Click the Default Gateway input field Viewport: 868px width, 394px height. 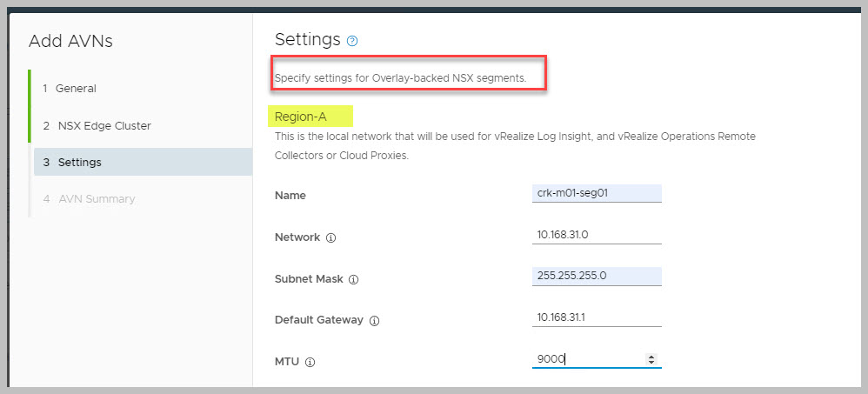point(596,317)
